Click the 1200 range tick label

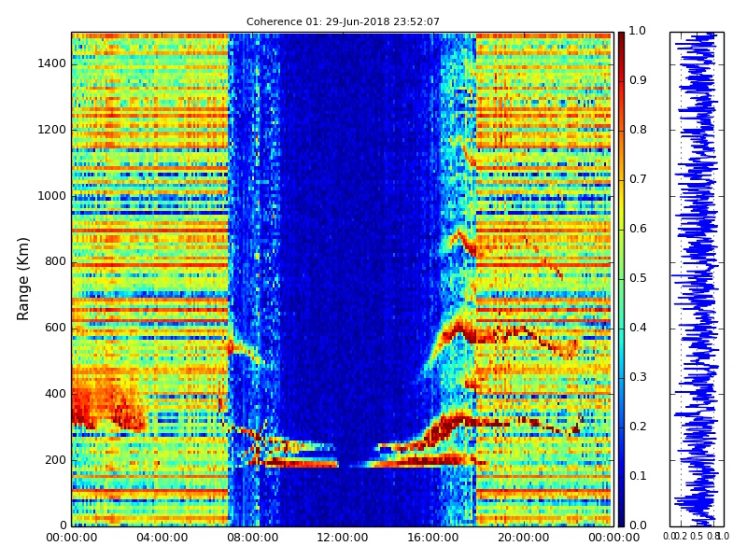52,130
